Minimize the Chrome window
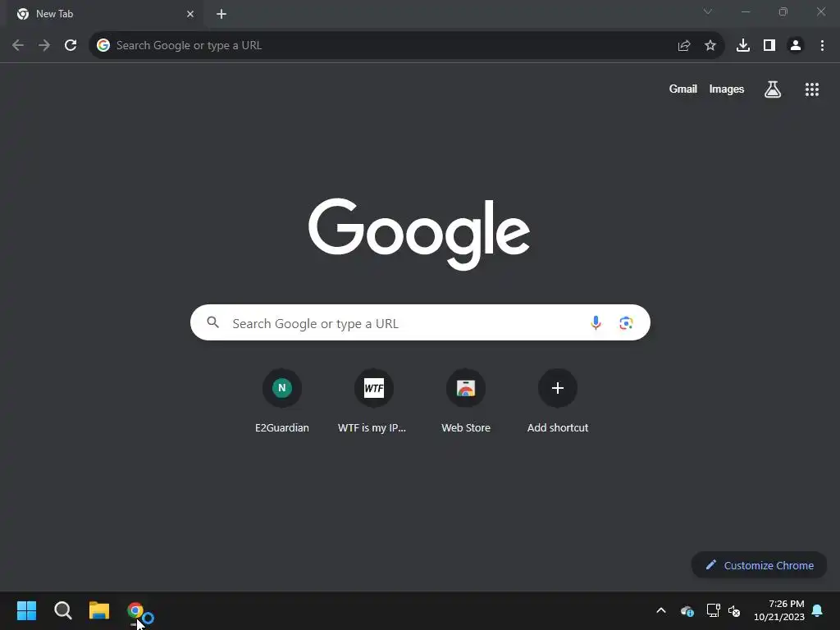The image size is (840, 630). click(745, 11)
